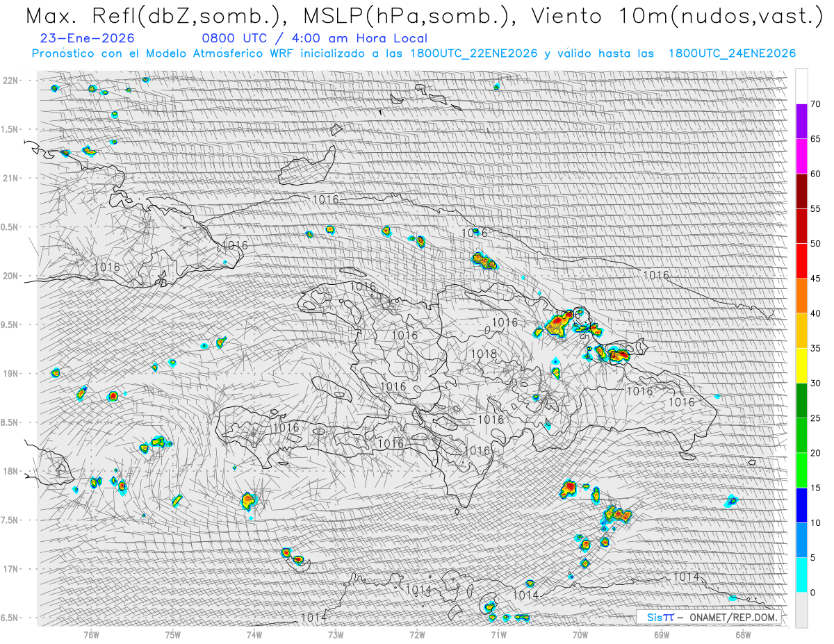Click the colorbar value label "15"
Screen dimensions: 834x644
[x=815, y=488]
